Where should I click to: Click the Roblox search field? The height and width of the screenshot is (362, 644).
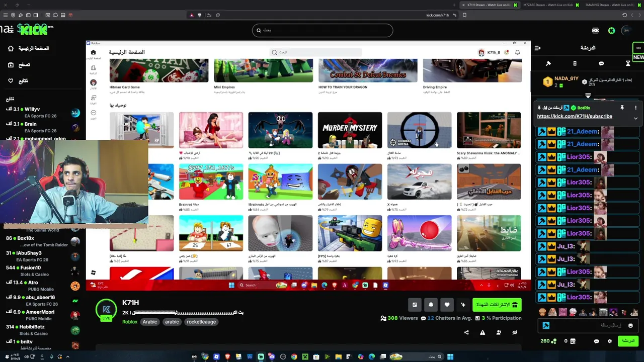pyautogui.click(x=316, y=52)
